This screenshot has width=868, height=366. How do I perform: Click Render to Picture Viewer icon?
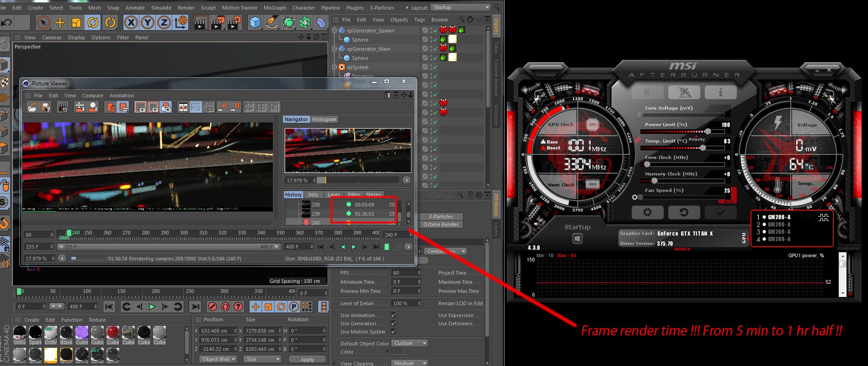click(x=218, y=22)
